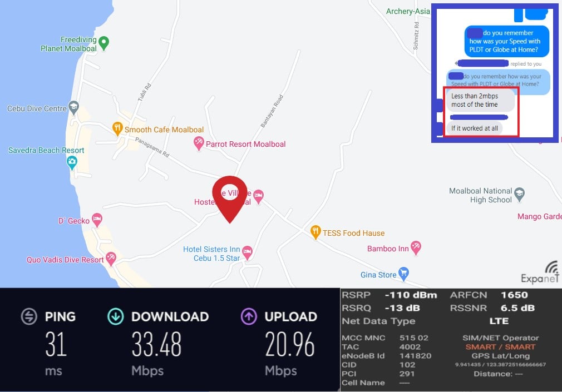Viewport: 562px width, 392px height.
Task: Click the D' Gecko hotel pin
Action: (97, 220)
